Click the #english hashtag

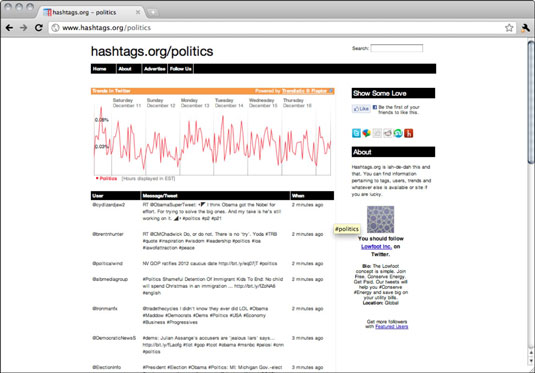coord(152,293)
